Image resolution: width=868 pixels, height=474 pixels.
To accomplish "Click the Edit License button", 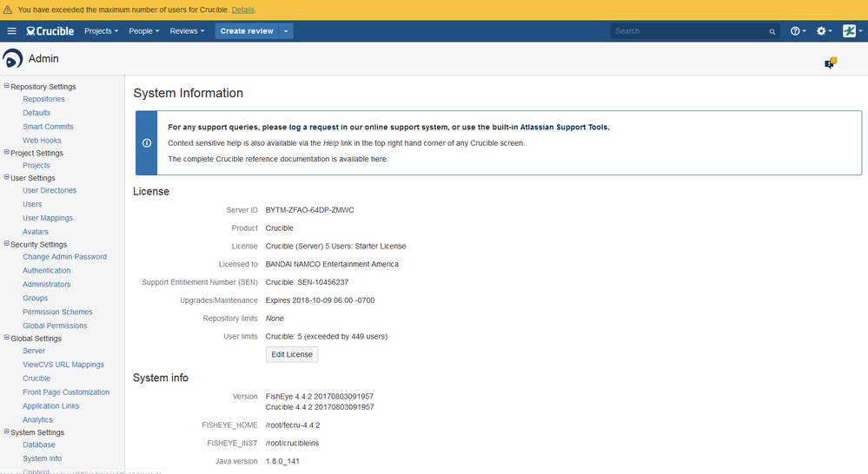I will click(x=292, y=354).
